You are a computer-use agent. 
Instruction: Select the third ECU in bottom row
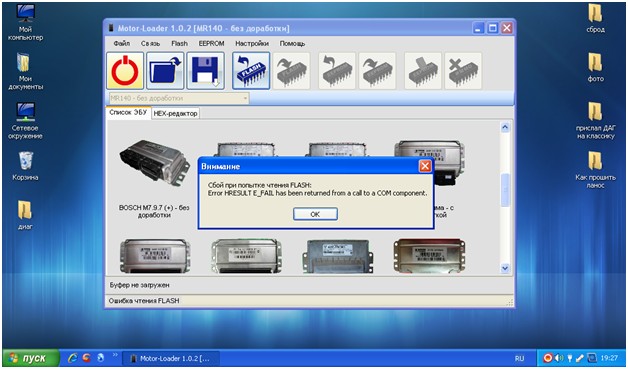338,256
